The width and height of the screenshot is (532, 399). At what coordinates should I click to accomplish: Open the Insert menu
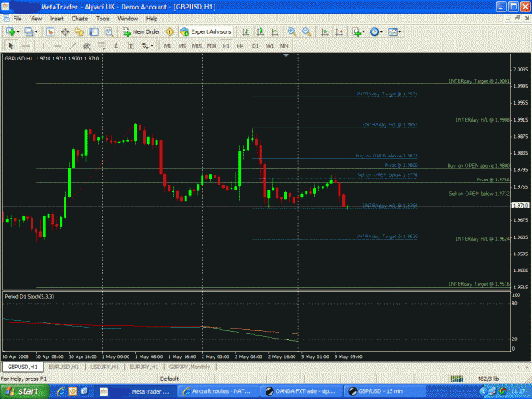pyautogui.click(x=57, y=19)
